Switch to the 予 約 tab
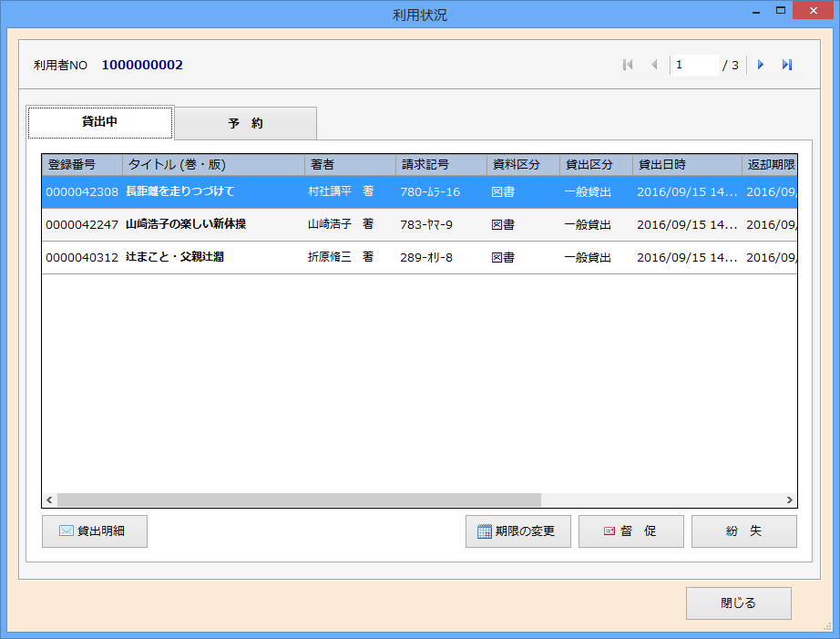 [x=245, y=123]
